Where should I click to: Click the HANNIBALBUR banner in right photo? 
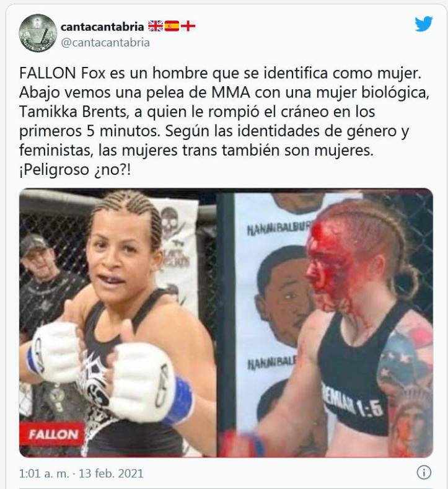278,229
